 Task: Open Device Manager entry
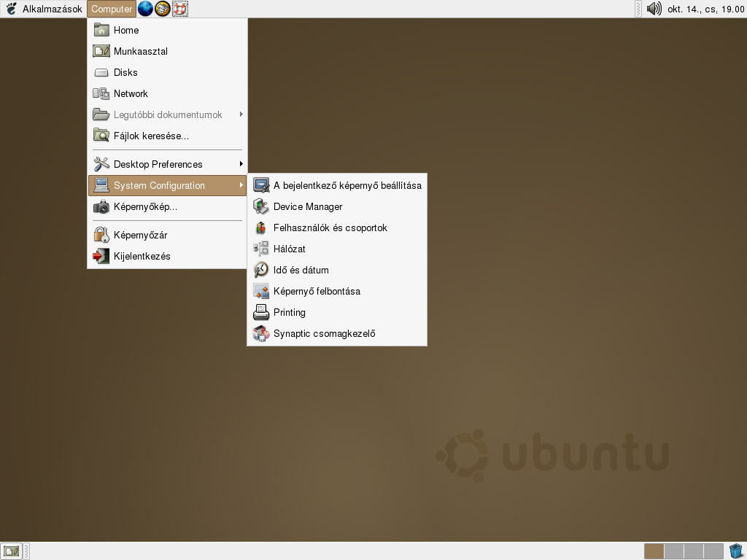tap(337, 206)
